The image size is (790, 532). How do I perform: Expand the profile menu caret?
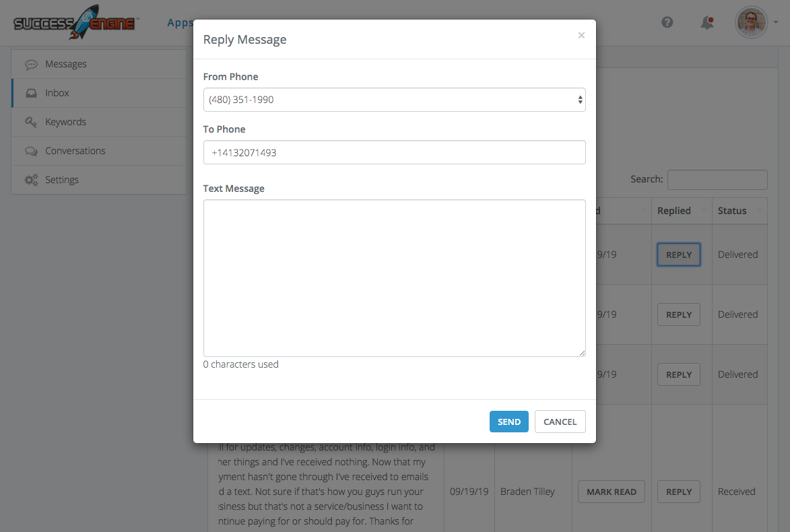point(775,23)
